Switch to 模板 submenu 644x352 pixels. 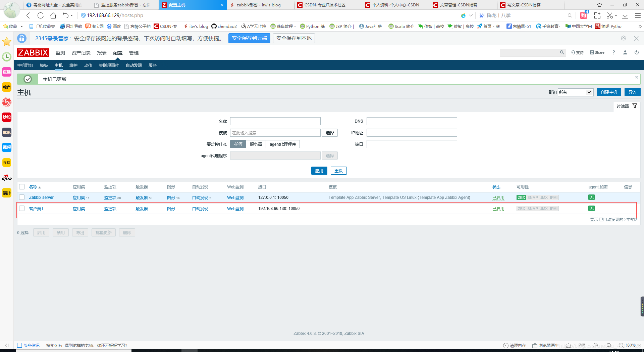[44, 65]
